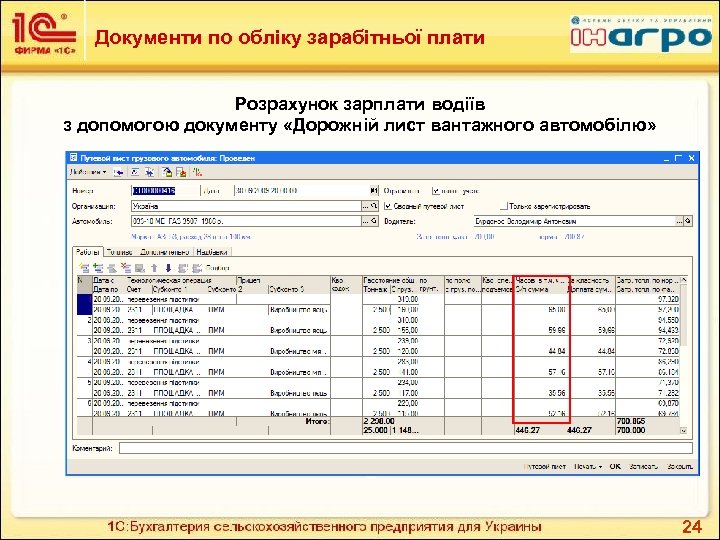The image size is (720, 540).
Task: Open the Организация item with magnifier button
Action: [374, 206]
